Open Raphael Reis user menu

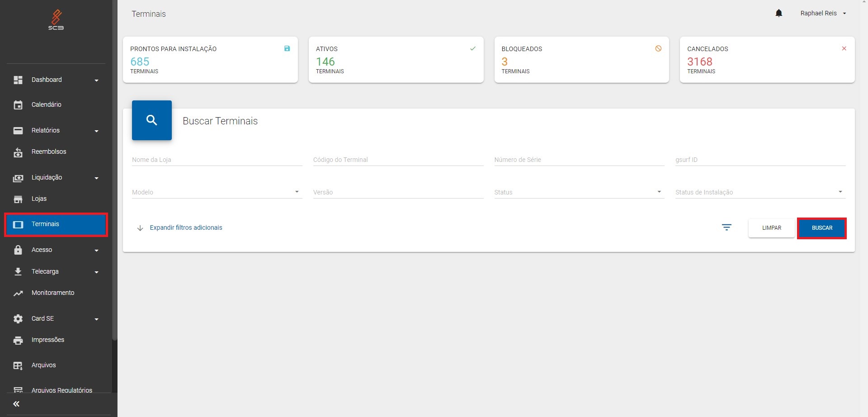click(x=822, y=14)
